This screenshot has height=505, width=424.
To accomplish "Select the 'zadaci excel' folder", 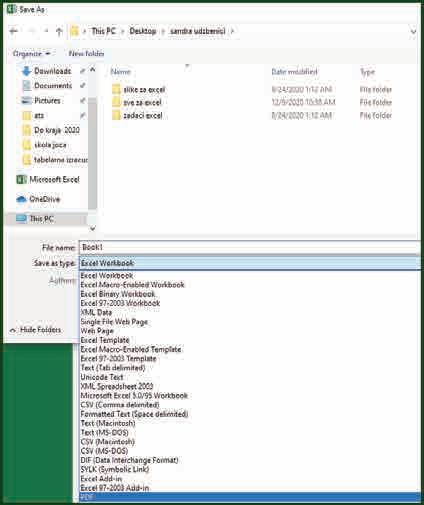I will point(143,116).
